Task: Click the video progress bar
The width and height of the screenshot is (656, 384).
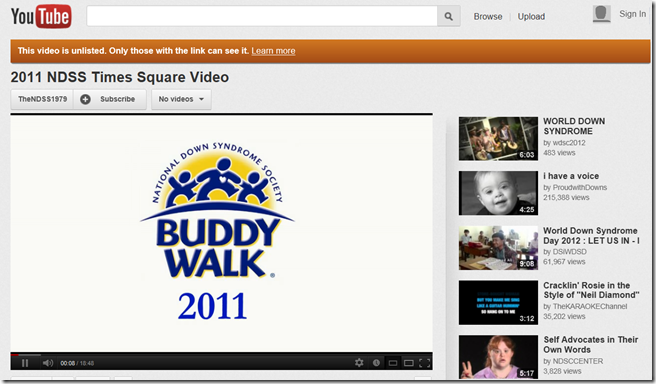Action: click(x=221, y=354)
